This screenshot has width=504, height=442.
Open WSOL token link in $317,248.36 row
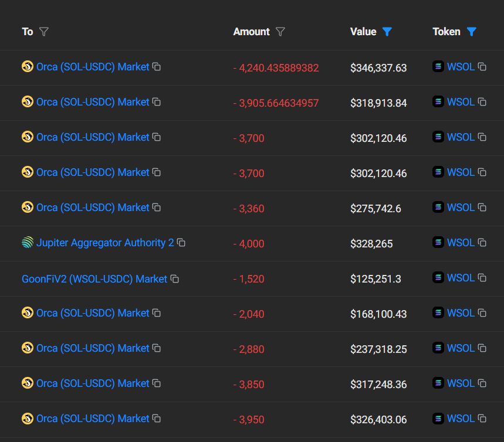461,383
